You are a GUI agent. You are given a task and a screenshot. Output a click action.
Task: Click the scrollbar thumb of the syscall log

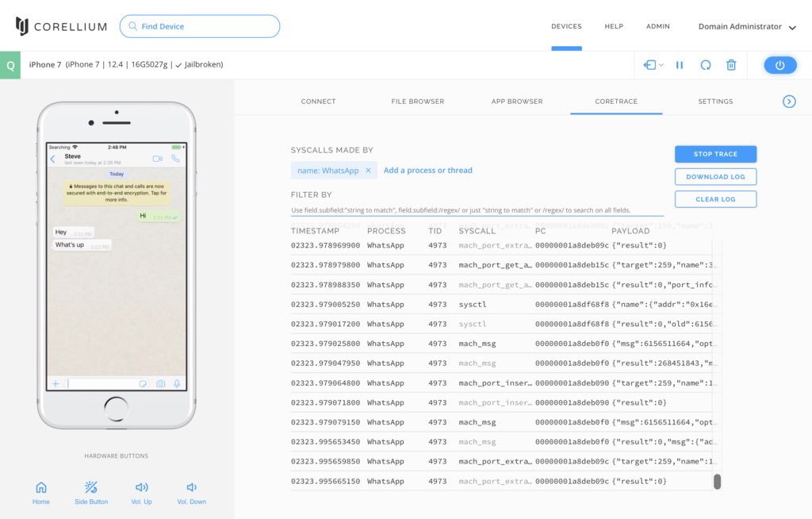coord(717,482)
